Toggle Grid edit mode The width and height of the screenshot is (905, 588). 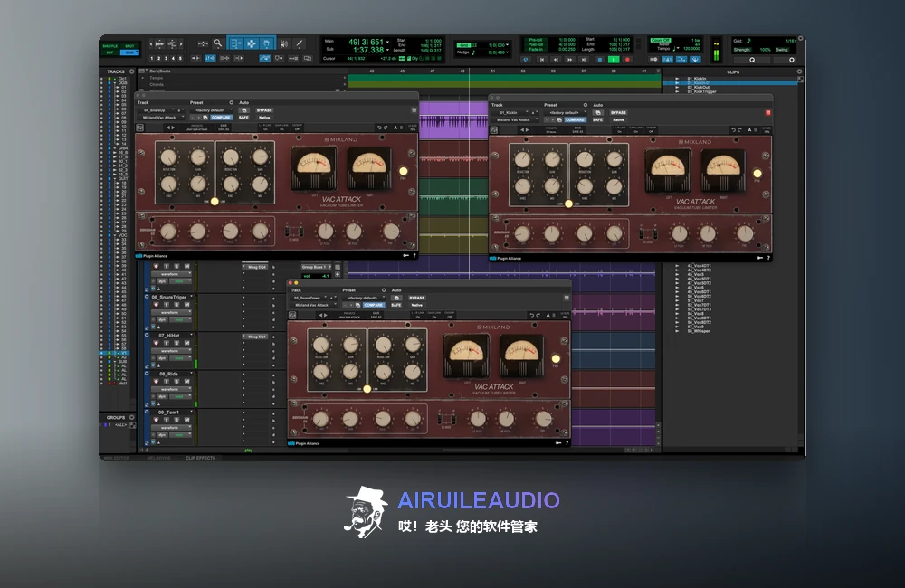pos(129,52)
